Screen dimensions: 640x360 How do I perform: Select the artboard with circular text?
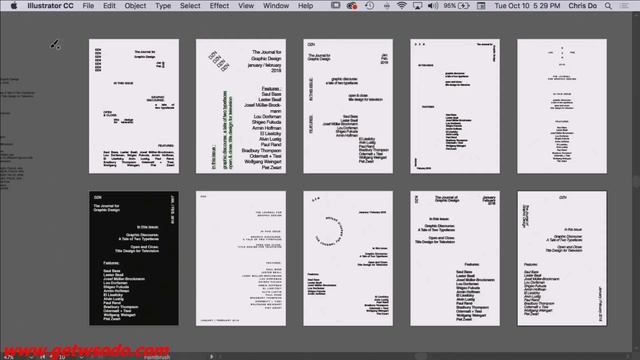pos(348,258)
